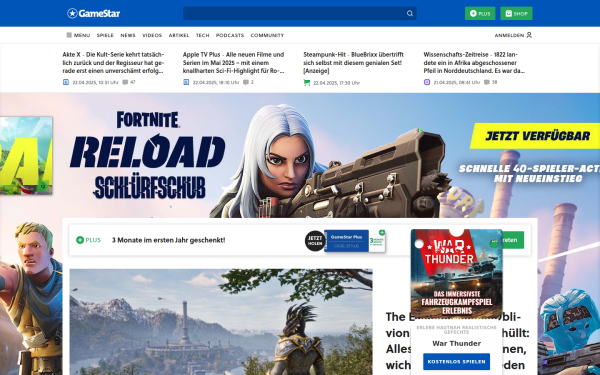Go to SPIELE section

(x=105, y=35)
